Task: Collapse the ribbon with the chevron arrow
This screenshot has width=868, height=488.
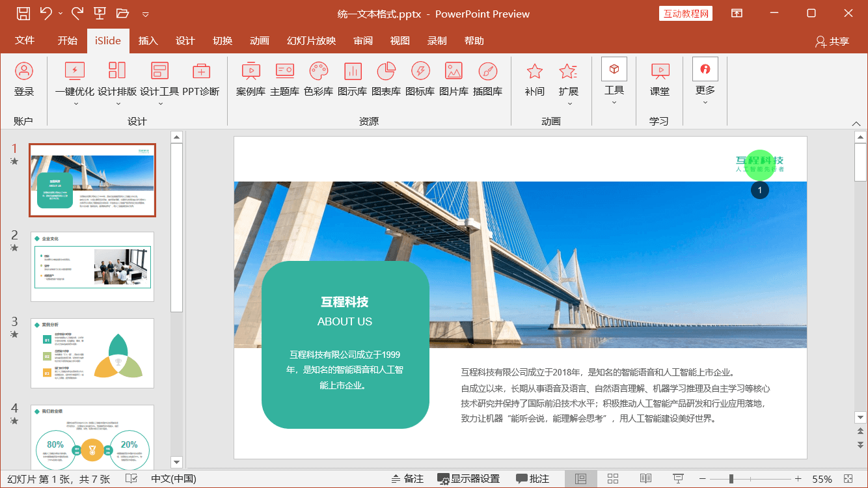Action: coord(856,124)
